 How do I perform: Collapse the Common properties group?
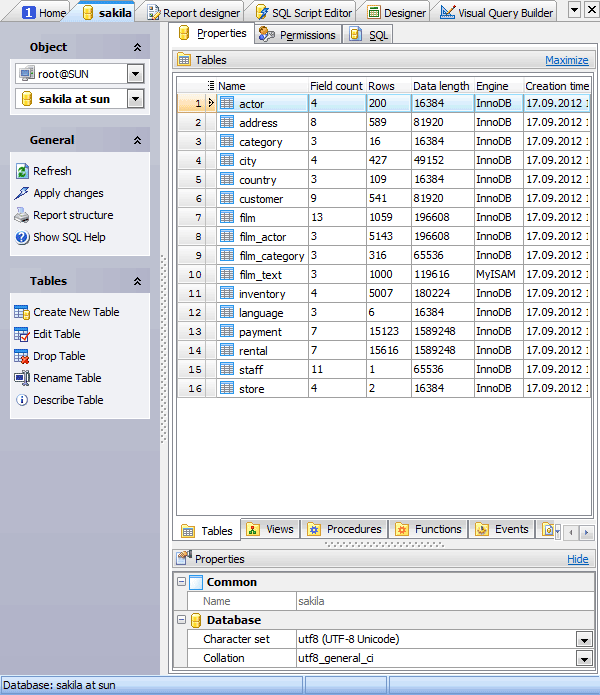click(182, 582)
